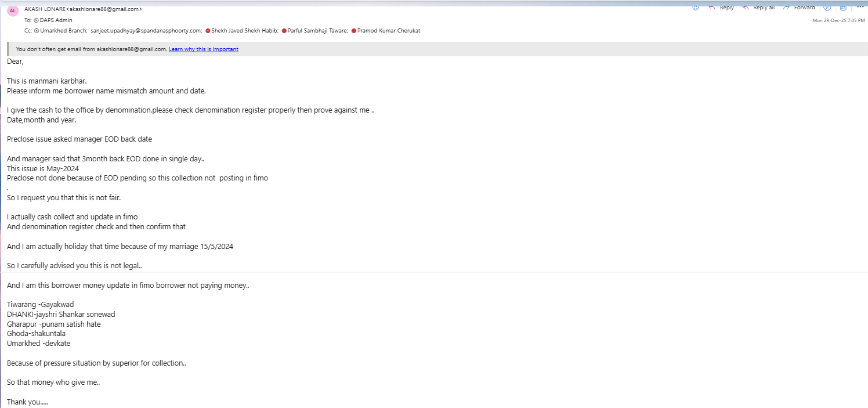Open Umarkhed Branch recipient contact card
This screenshot has height=408, width=868.
coord(63,31)
